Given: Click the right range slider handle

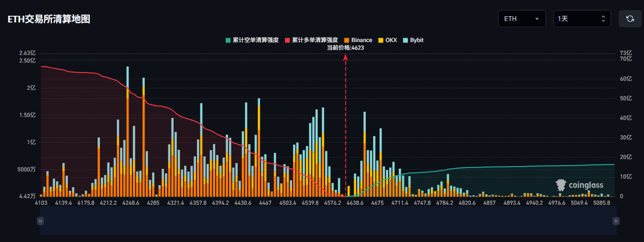Looking at the screenshot, I should (x=616, y=221).
